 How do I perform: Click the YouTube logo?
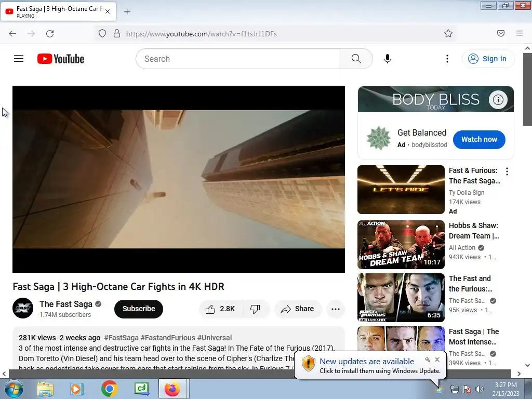(61, 59)
